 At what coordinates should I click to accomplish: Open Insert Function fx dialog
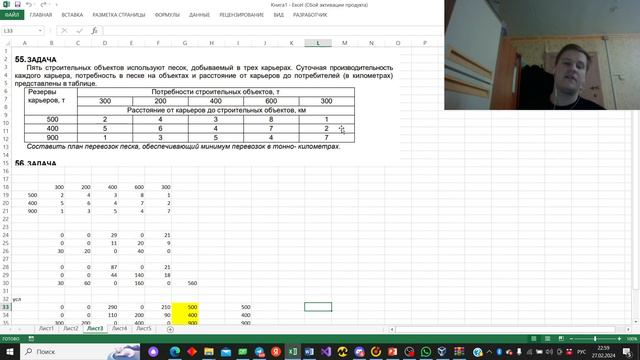(x=94, y=31)
